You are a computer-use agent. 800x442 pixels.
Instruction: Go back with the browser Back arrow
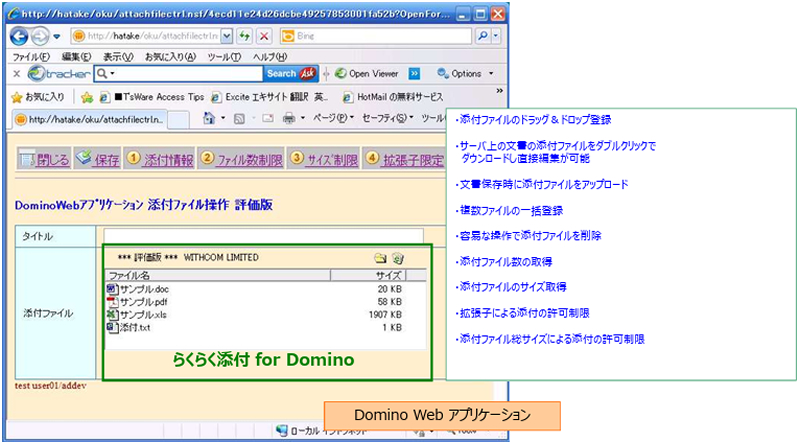[19, 36]
